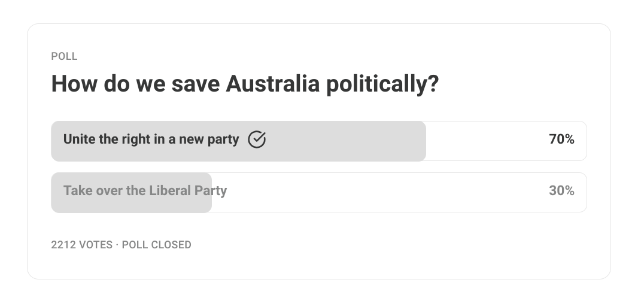This screenshot has width=644, height=307.
Task: Click the poll question heading
Action: (x=245, y=84)
